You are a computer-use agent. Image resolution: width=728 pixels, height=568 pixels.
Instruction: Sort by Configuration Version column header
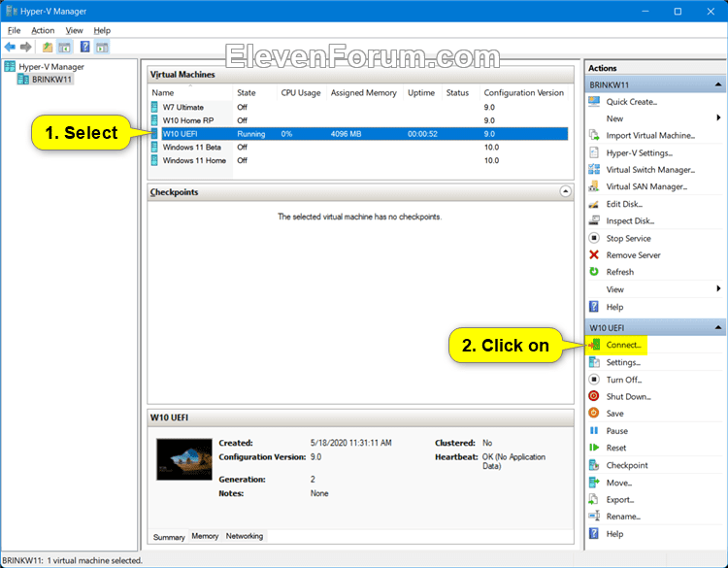click(x=524, y=93)
